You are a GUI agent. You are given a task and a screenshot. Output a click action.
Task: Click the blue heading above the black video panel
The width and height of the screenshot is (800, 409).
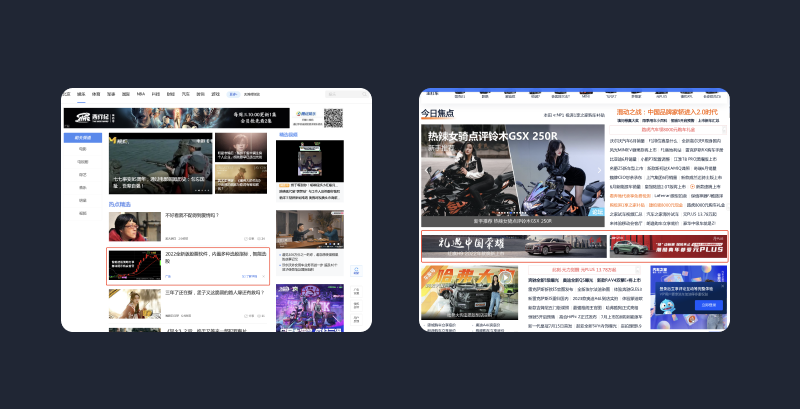coord(288,135)
